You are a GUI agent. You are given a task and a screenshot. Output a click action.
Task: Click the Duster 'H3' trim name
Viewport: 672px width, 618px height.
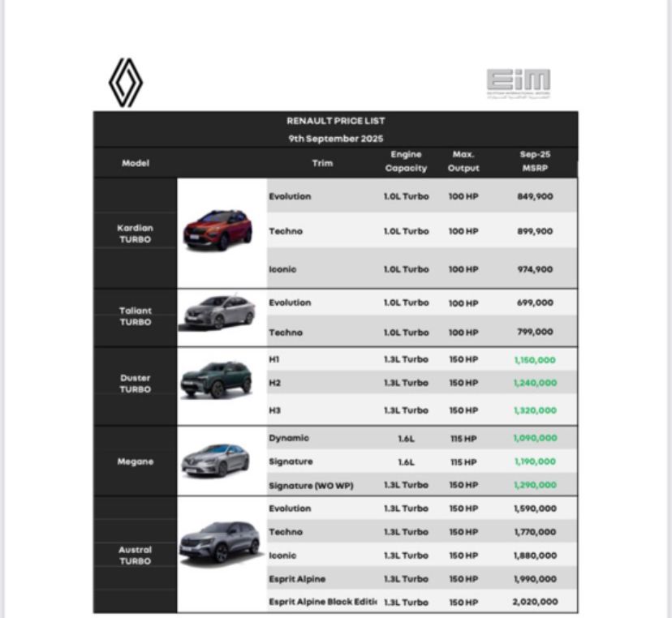[x=274, y=410]
